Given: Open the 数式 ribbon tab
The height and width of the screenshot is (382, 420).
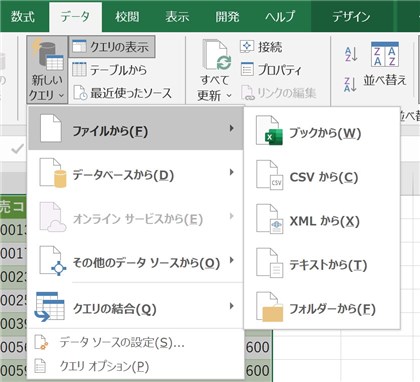Looking at the screenshot, I should point(22,17).
